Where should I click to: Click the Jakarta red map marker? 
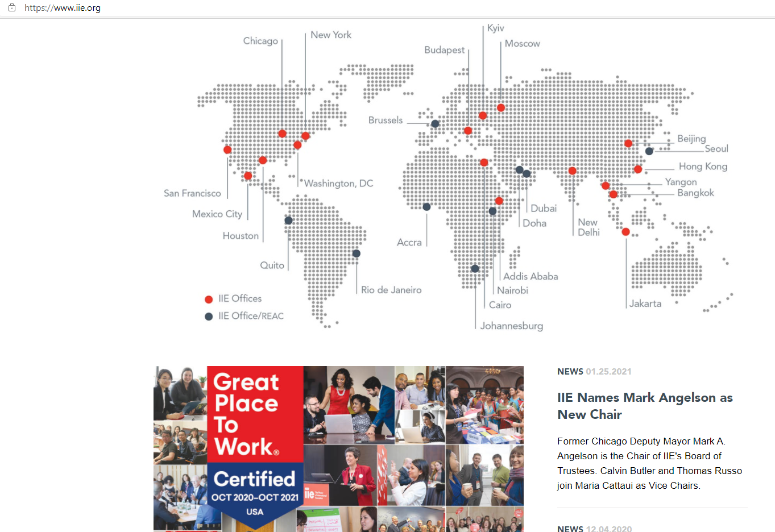[x=626, y=232]
